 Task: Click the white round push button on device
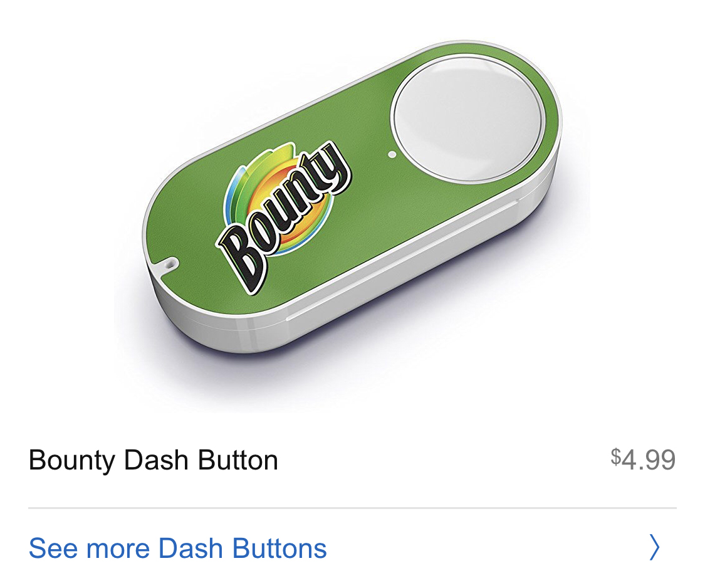pos(467,120)
